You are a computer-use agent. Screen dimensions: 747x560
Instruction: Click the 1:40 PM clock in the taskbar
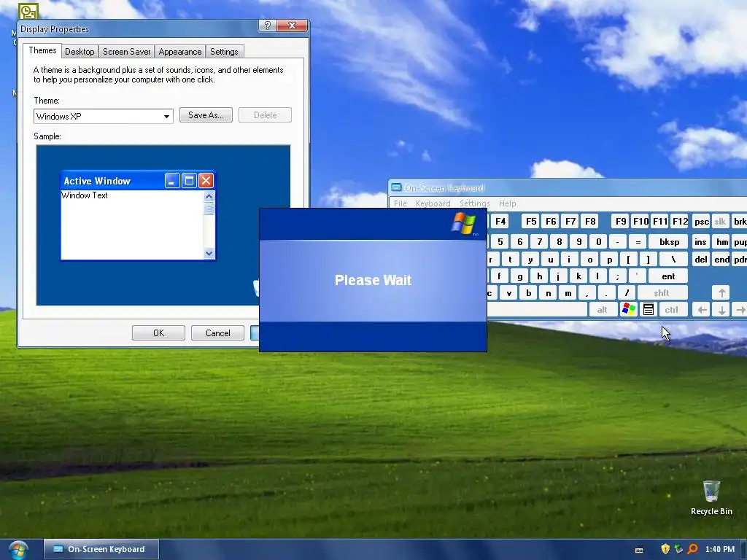coord(720,549)
